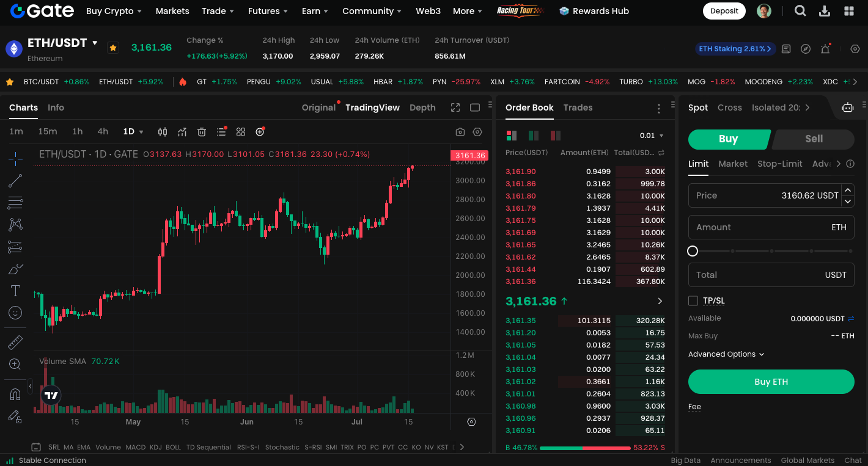This screenshot has height=466, width=868.
Task: Activate the zoom in tool
Action: (x=15, y=365)
